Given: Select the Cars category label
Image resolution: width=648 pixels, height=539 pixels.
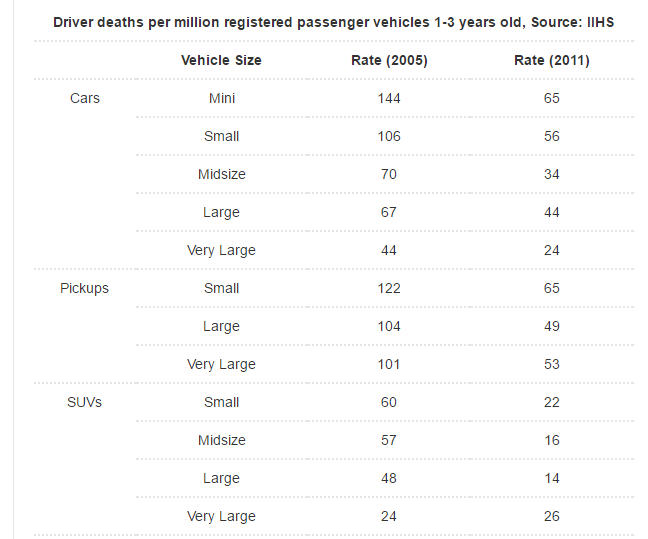Looking at the screenshot, I should click(85, 98).
